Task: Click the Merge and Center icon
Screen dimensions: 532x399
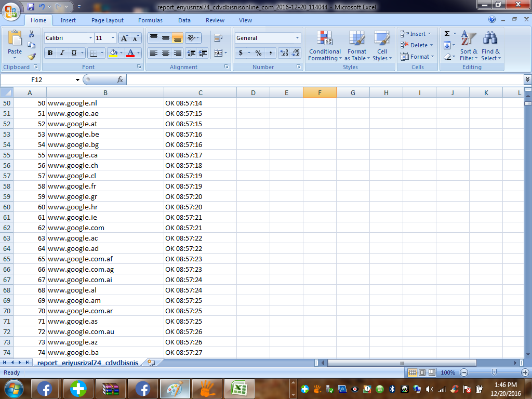Action: click(x=218, y=53)
